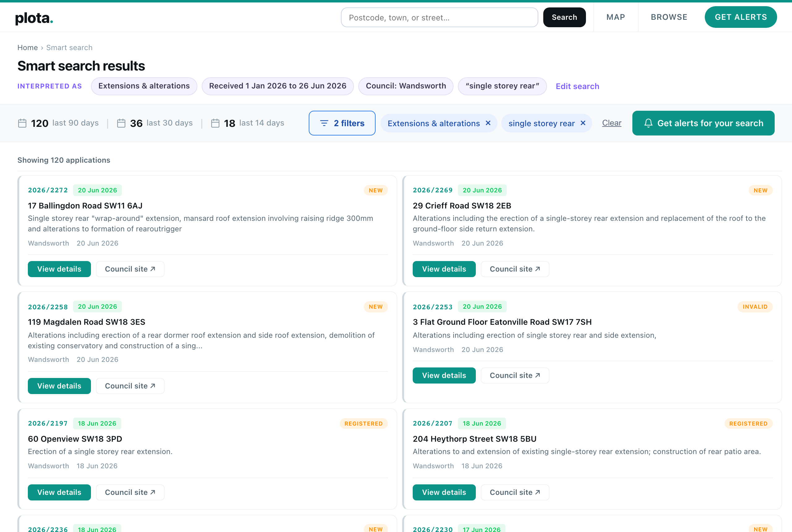Image resolution: width=792 pixels, height=532 pixels.
Task: Click the GET ALERTS header button
Action: coord(741,17)
